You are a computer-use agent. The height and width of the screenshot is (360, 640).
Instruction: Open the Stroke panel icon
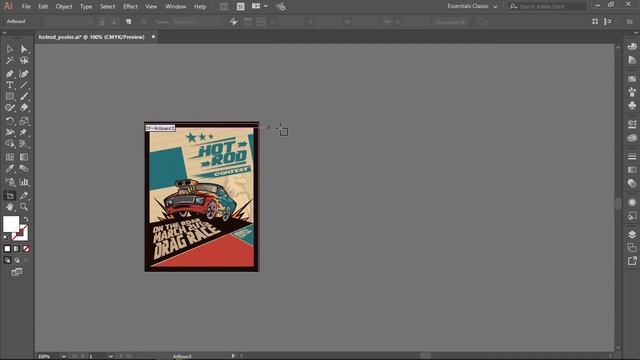(632, 156)
